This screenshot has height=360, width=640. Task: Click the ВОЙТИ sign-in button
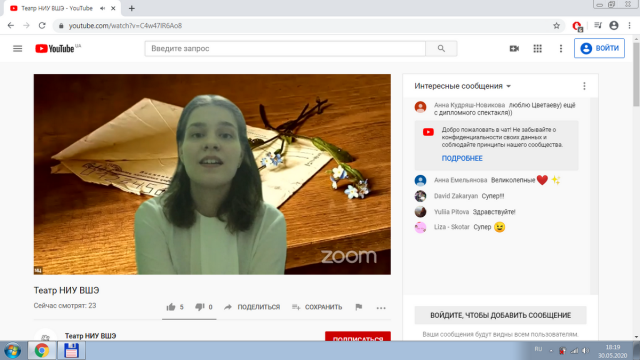click(x=599, y=48)
